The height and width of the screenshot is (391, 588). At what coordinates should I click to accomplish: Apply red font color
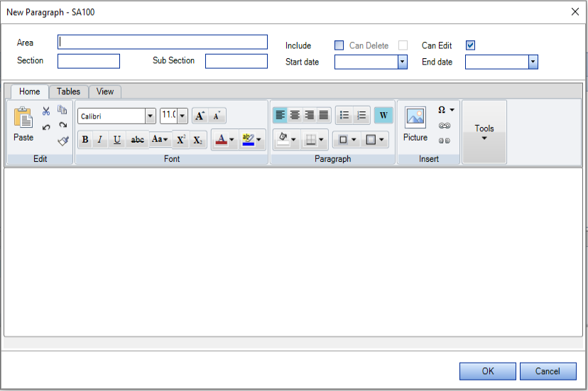pyautogui.click(x=222, y=140)
